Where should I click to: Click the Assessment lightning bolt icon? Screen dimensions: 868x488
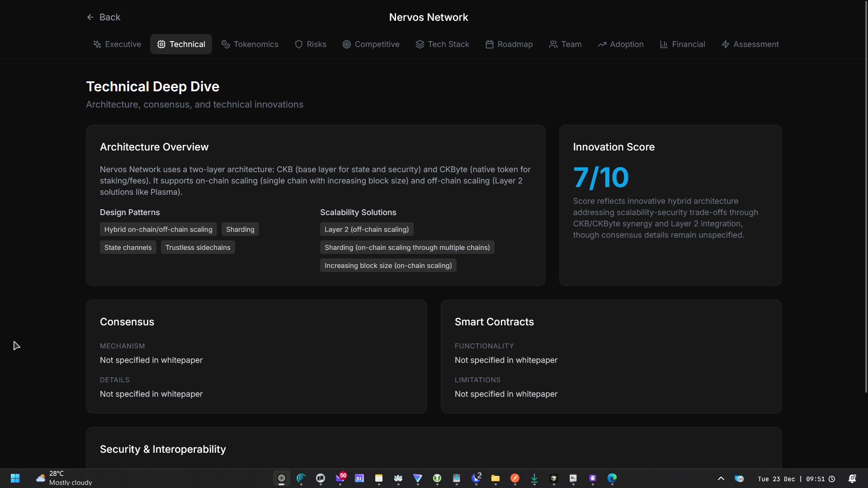coord(726,44)
